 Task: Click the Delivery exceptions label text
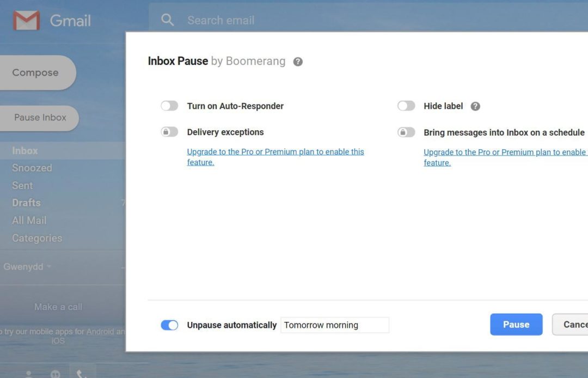click(x=225, y=132)
